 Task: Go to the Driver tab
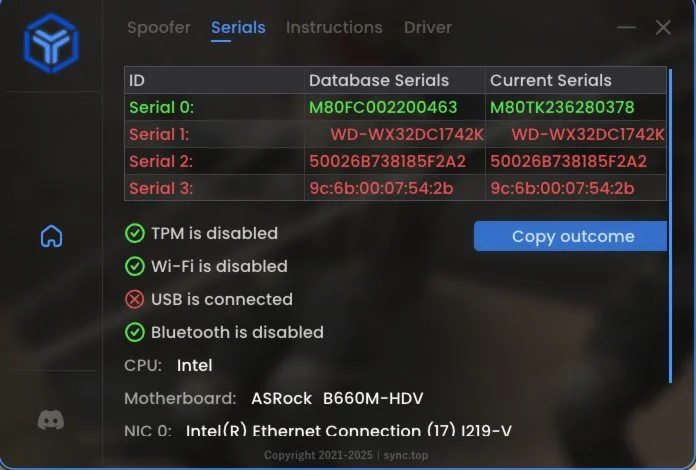tap(428, 28)
